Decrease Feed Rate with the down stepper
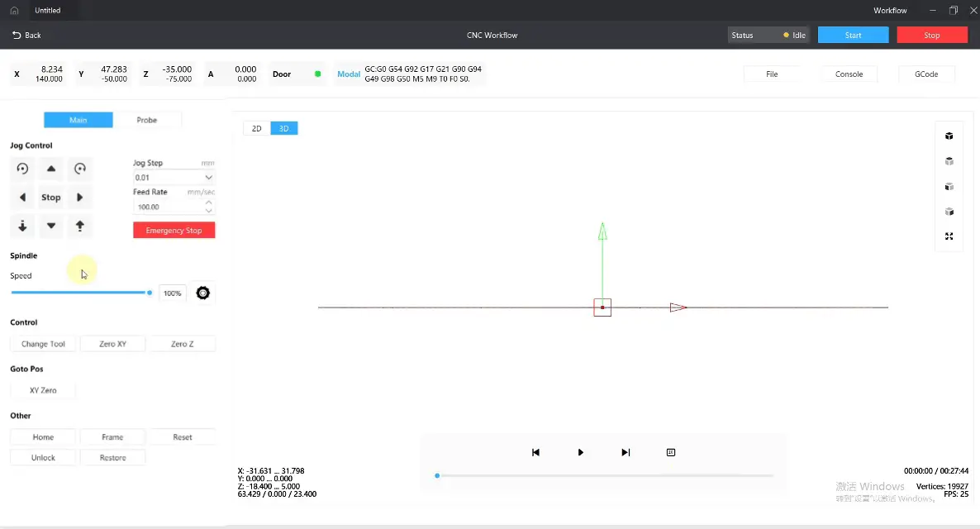Viewport: 980px width, 529px height. 208,211
